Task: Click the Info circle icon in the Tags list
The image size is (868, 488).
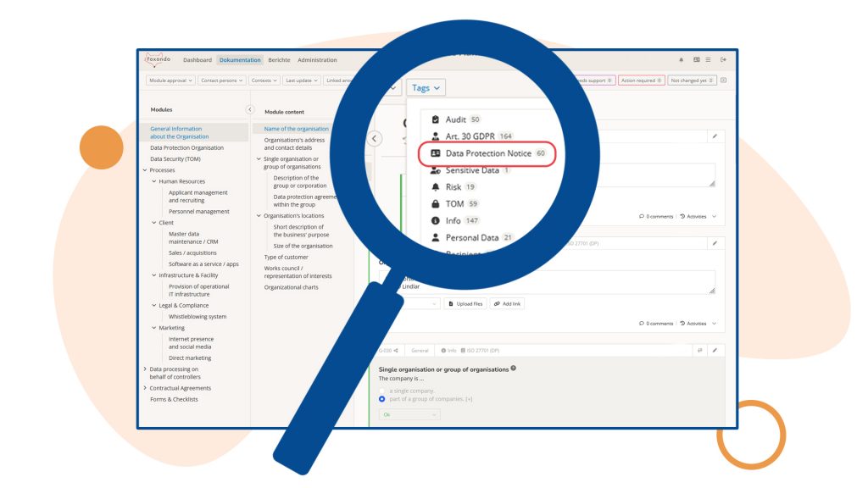Action: pyautogui.click(x=436, y=220)
